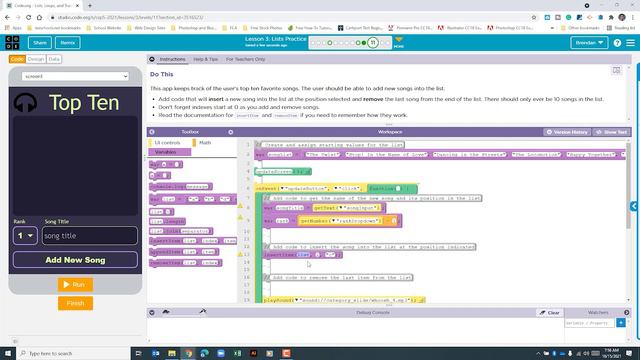
Task: Open the Brendan user account dropdown
Action: point(589,42)
